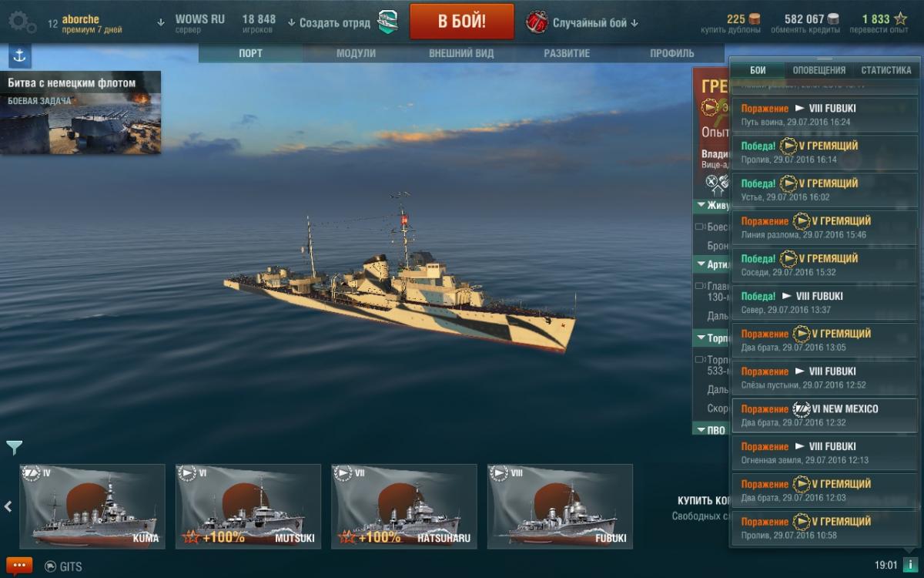Start battle with В БОЙ! button
This screenshot has width=924, height=578.
click(462, 22)
